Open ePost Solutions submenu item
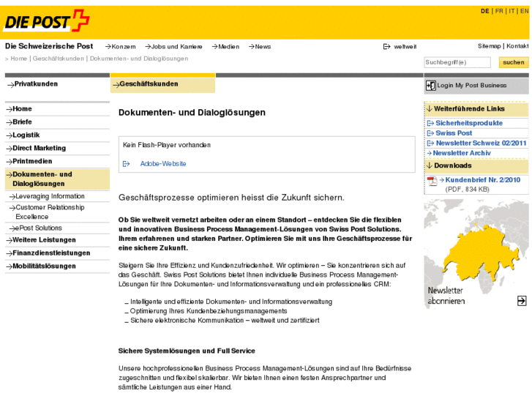This screenshot has width=532, height=399. tap(57, 228)
